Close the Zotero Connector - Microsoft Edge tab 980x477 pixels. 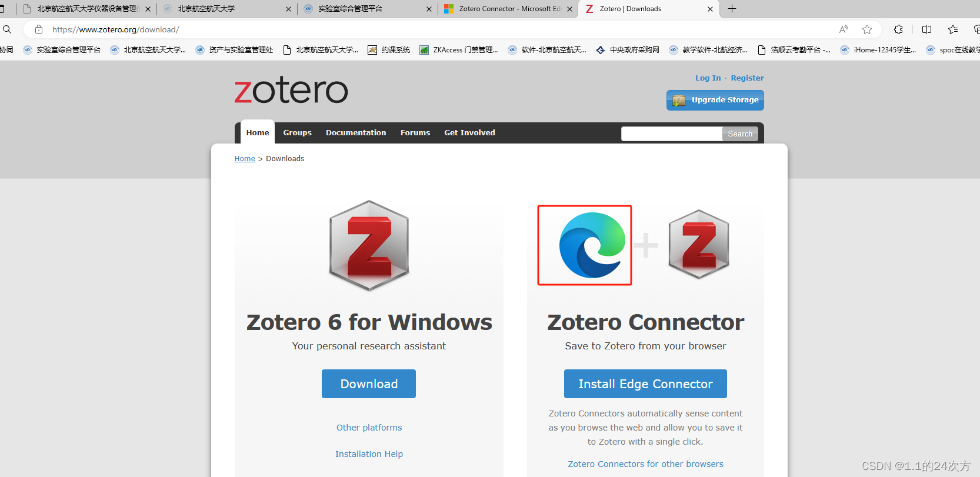(569, 9)
